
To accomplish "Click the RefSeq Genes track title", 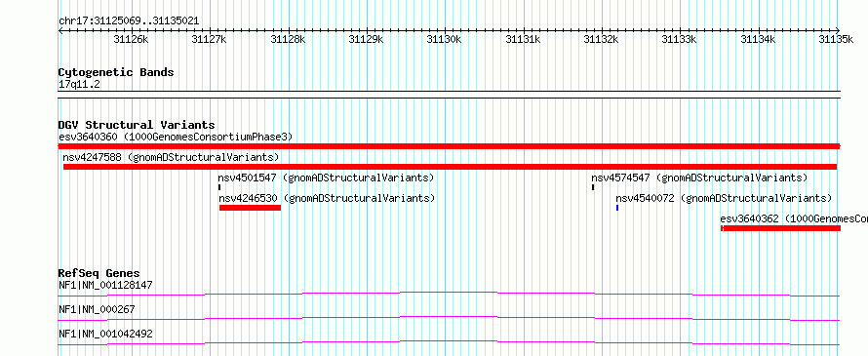I will point(99,273).
